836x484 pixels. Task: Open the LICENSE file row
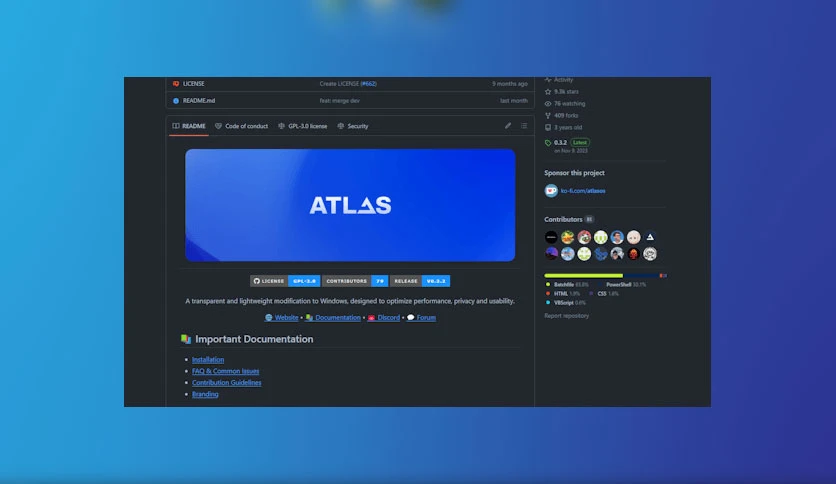[350, 84]
